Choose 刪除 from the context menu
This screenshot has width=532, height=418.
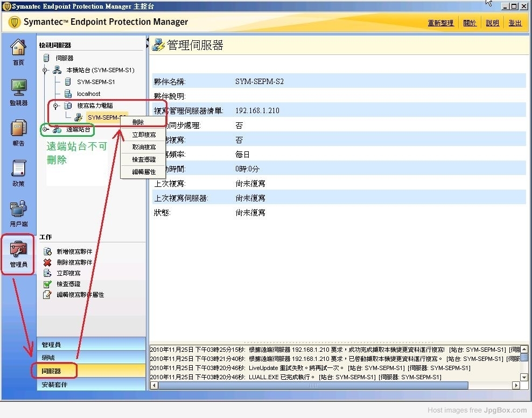pos(138,122)
